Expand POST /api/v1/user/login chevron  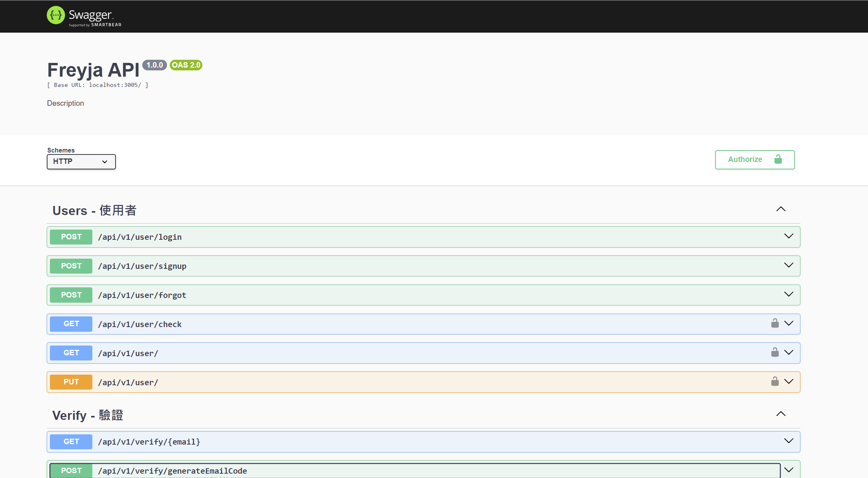click(788, 236)
